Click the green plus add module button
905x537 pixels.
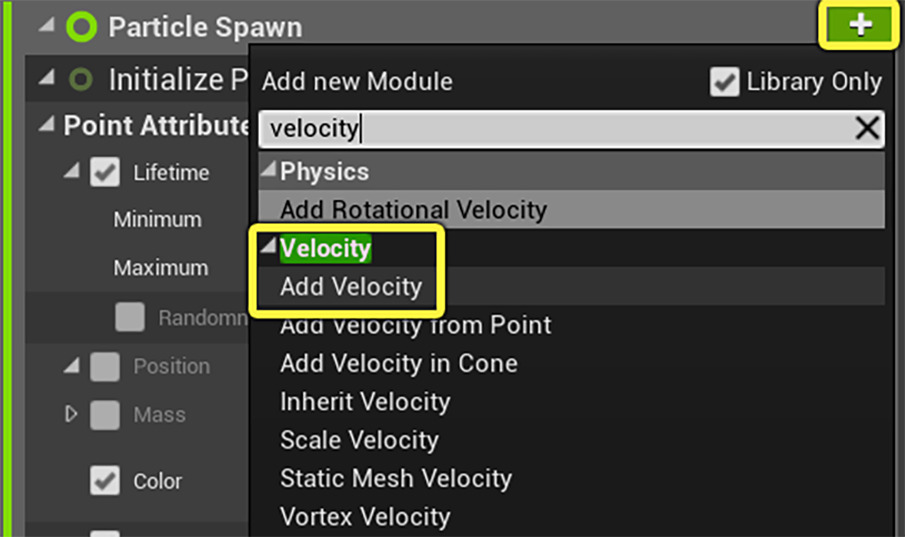(859, 25)
